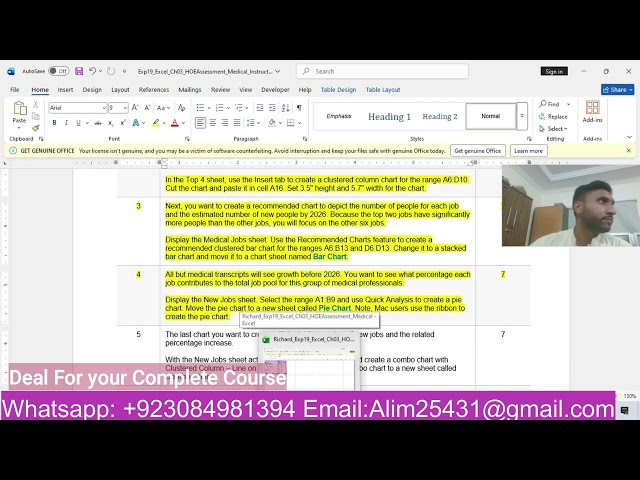This screenshot has height=480, width=640.
Task: Pick the text highlight color marker
Action: (x=156, y=123)
